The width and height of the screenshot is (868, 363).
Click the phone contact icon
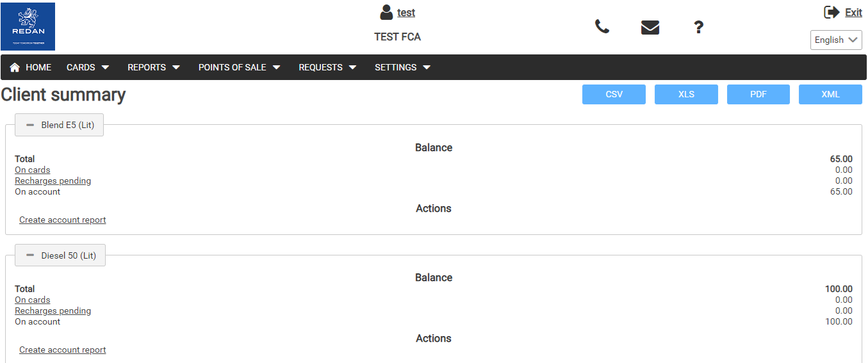[x=602, y=27]
